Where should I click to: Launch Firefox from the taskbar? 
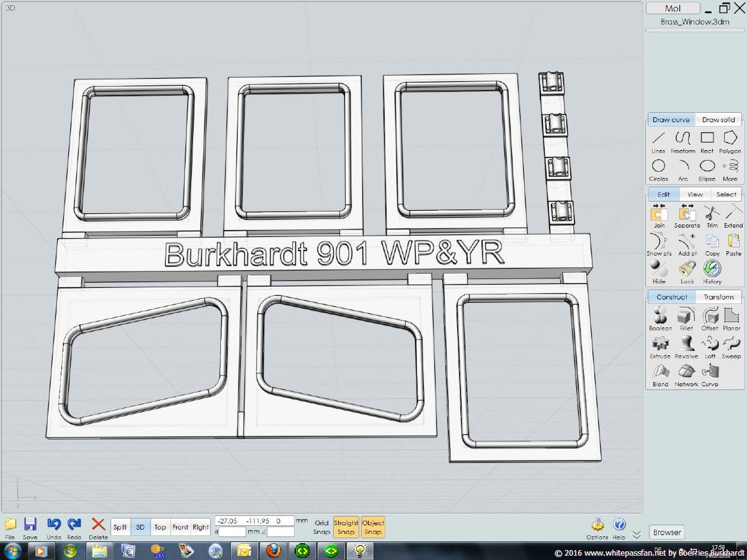pyautogui.click(x=273, y=551)
